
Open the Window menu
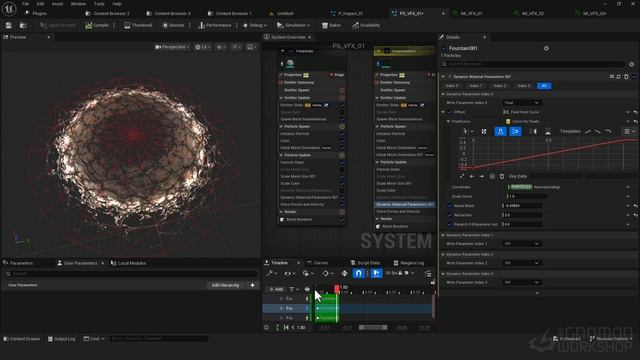click(x=78, y=4)
